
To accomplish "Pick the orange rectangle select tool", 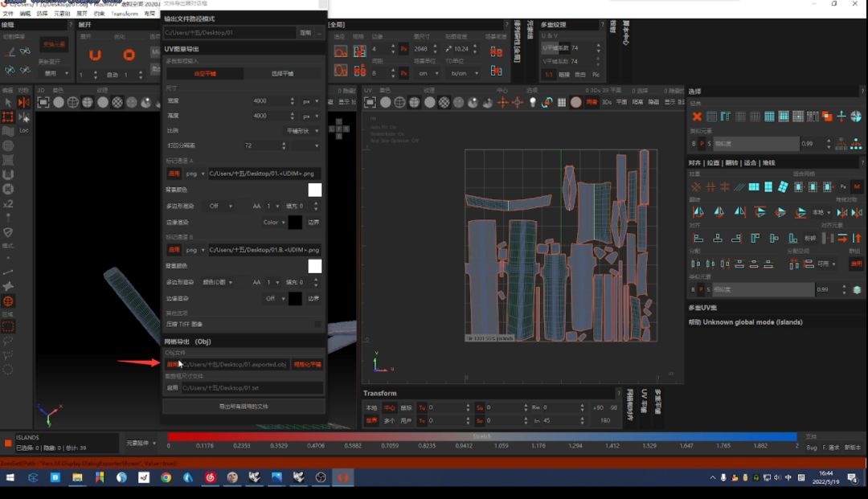I will (8, 117).
